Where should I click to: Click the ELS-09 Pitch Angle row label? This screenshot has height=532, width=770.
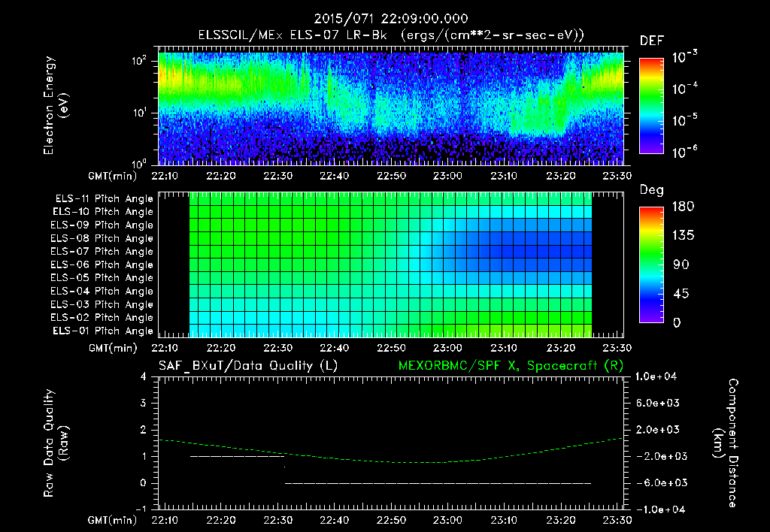102,225
